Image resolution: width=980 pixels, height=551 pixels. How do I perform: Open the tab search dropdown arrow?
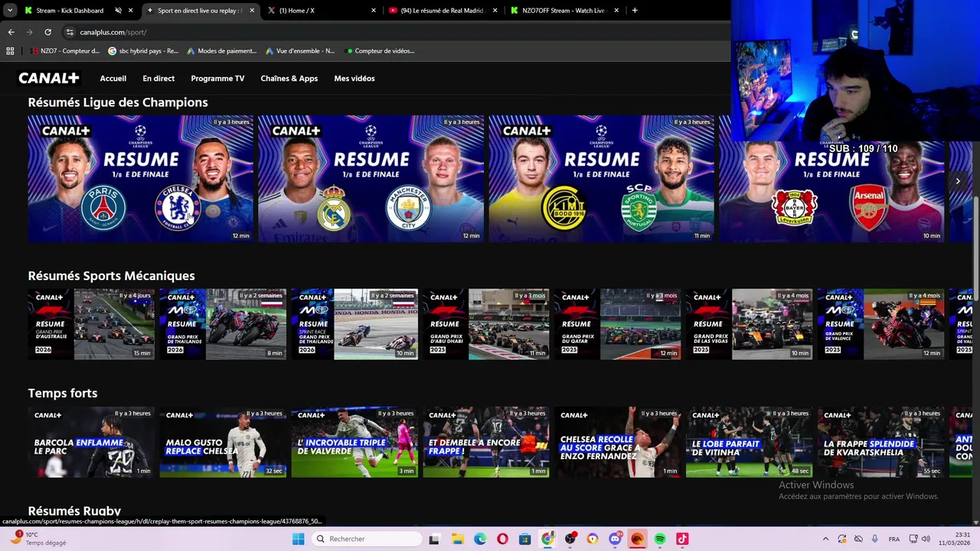click(10, 11)
